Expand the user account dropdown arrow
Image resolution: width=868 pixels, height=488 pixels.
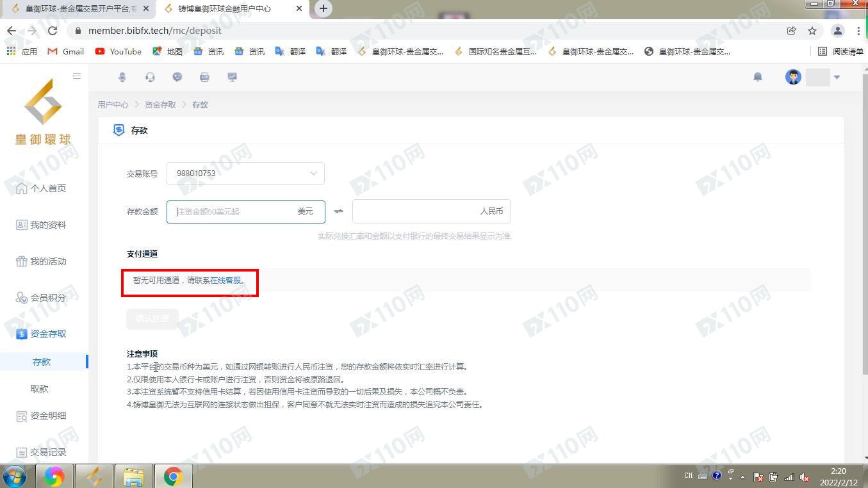(837, 77)
